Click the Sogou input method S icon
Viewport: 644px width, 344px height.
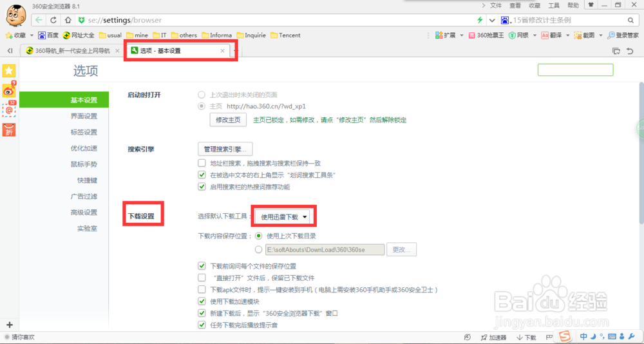[x=565, y=336]
